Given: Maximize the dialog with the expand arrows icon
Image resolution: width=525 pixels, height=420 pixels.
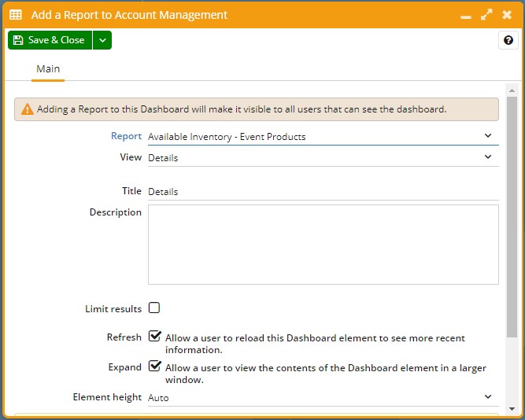Looking at the screenshot, I should (486, 15).
